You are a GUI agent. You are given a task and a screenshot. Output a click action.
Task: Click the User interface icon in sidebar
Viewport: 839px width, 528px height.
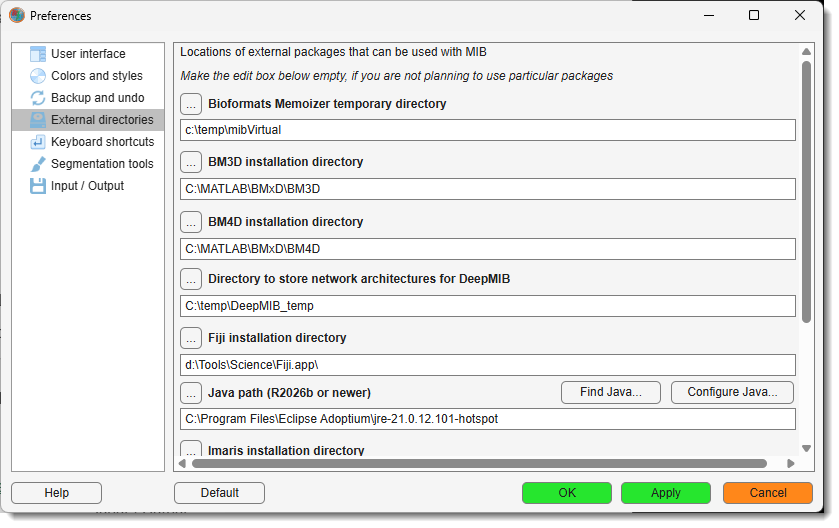pos(38,54)
